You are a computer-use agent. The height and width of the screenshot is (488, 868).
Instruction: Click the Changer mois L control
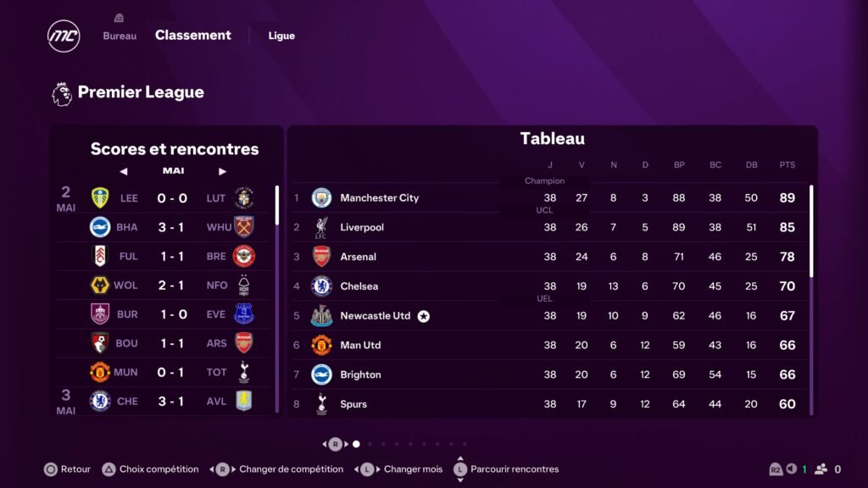(x=367, y=469)
